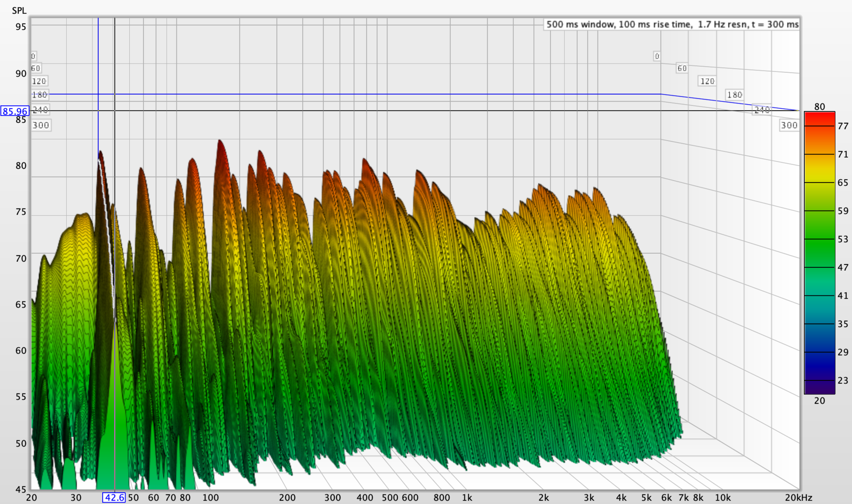Select the left 60 time-axis label
The width and height of the screenshot is (852, 504).
(x=36, y=68)
